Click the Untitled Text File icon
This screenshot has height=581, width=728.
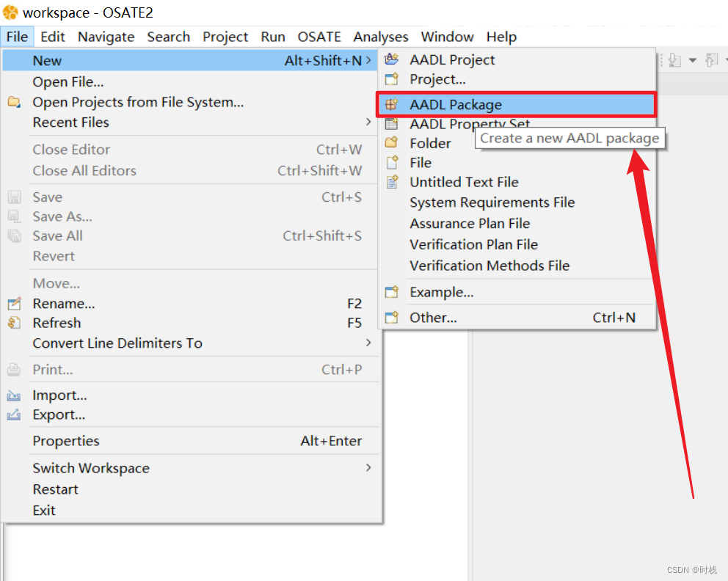[x=393, y=182]
